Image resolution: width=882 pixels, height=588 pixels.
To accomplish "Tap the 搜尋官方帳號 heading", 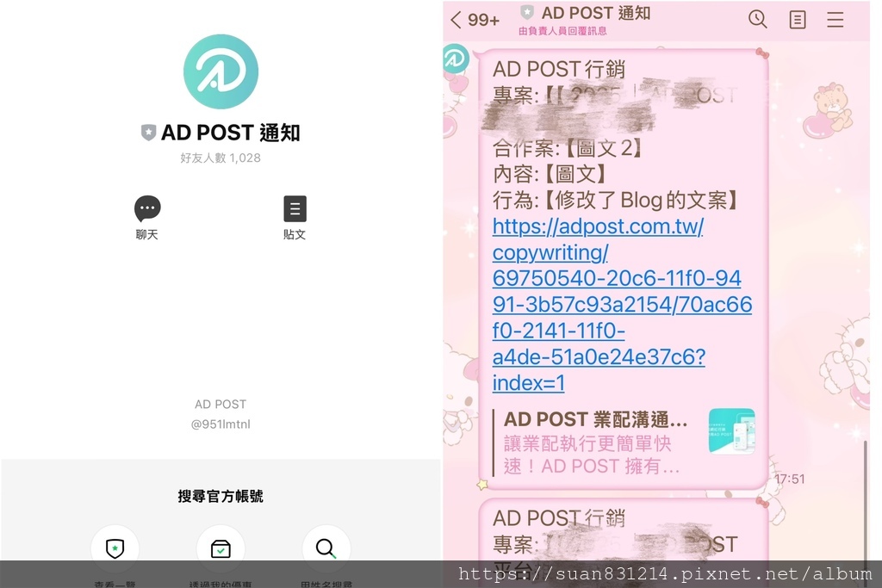I will [220, 496].
